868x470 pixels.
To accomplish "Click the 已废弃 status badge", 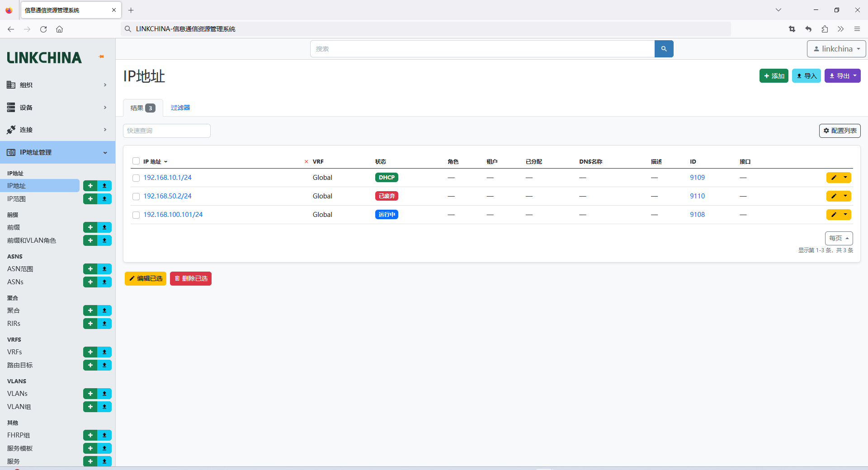I will coord(387,196).
